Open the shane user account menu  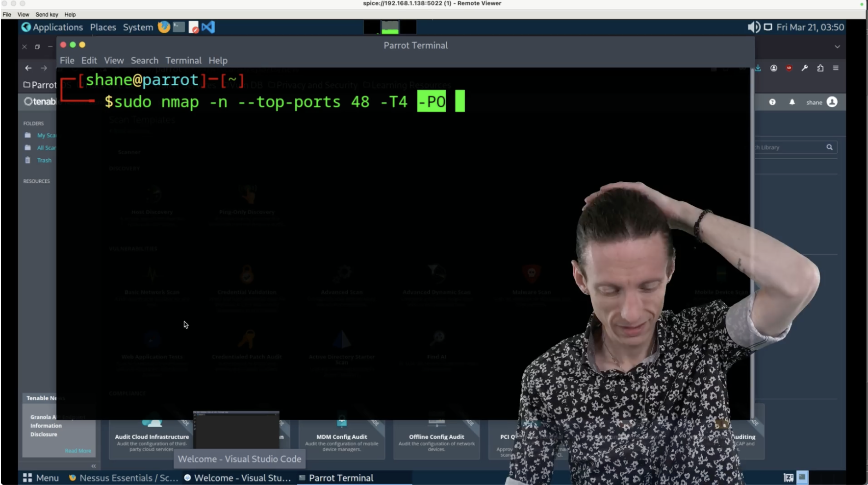coord(821,102)
